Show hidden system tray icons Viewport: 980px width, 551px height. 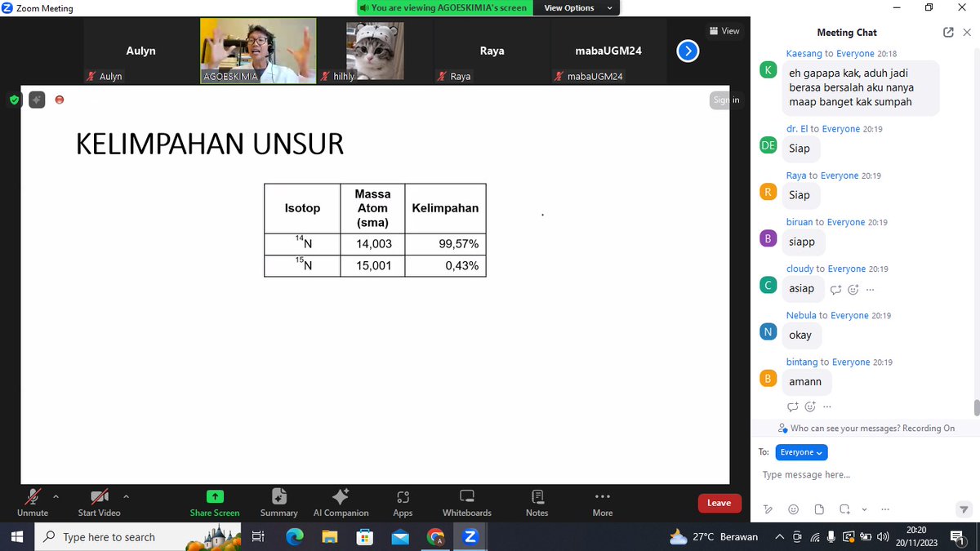[x=778, y=536]
